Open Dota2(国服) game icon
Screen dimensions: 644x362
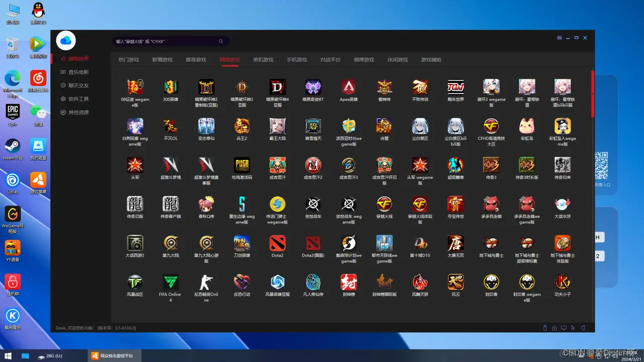click(x=313, y=243)
